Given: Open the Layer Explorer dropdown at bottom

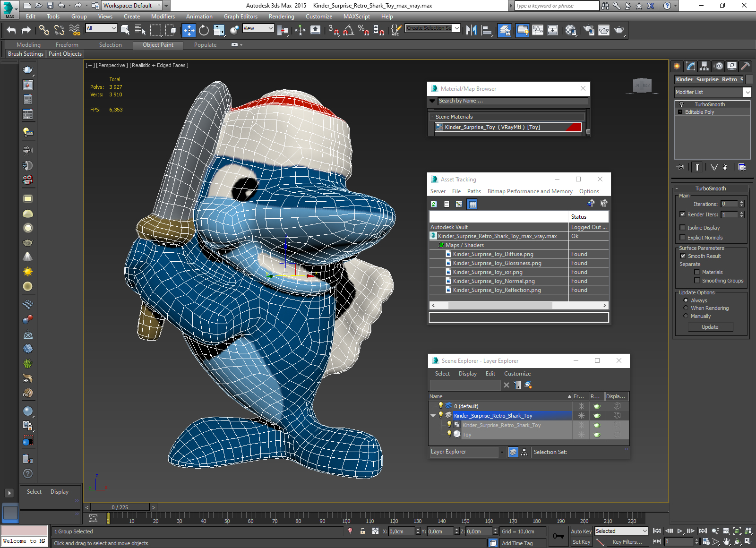Looking at the screenshot, I should pyautogui.click(x=502, y=452).
